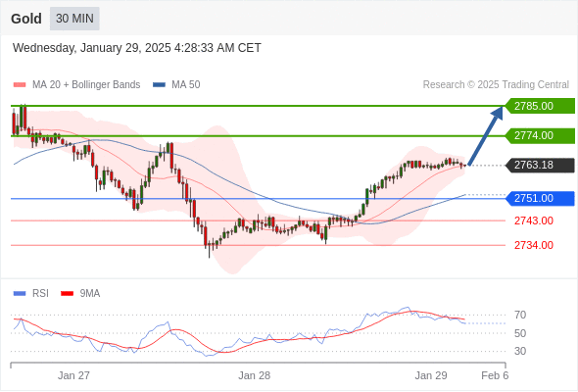Click the 2774.00 resistance price label
The width and height of the screenshot is (578, 392).
pos(540,135)
